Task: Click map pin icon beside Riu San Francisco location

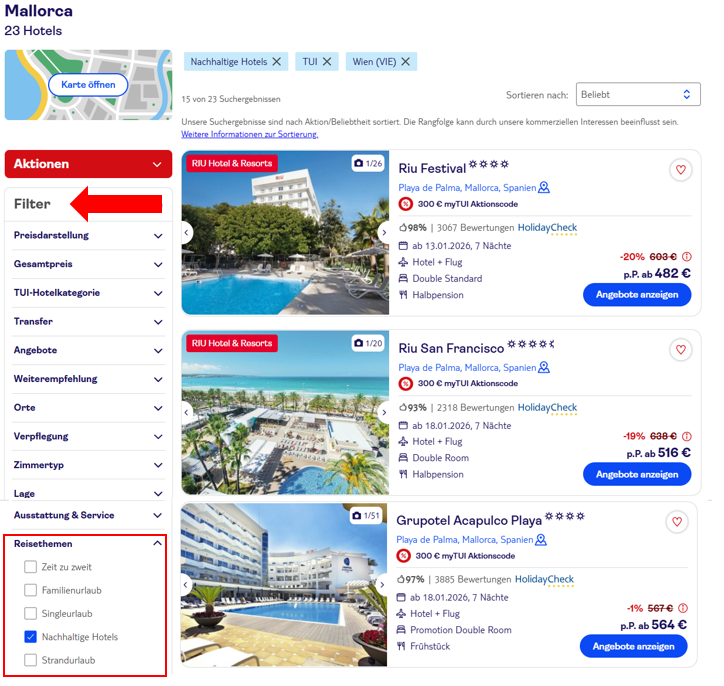Action: [544, 367]
